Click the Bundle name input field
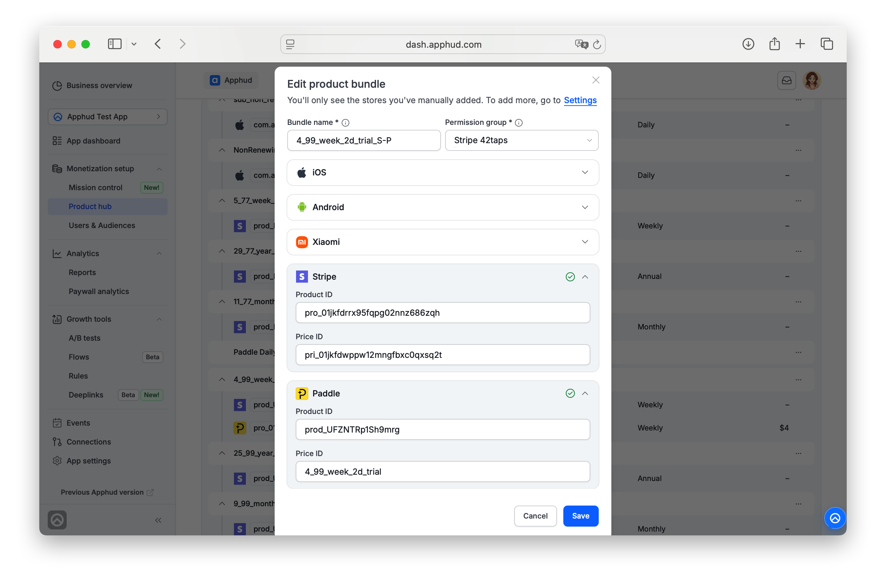This screenshot has width=886, height=588. [x=363, y=140]
